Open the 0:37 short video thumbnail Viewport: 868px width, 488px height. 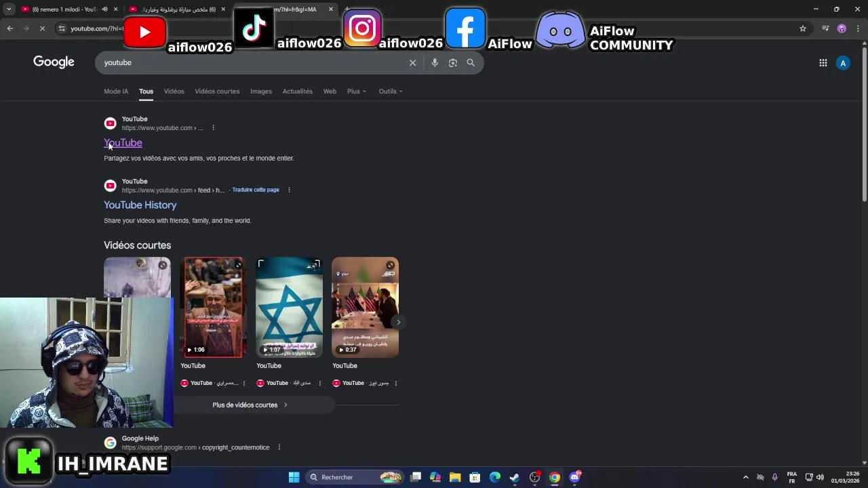[x=365, y=307]
